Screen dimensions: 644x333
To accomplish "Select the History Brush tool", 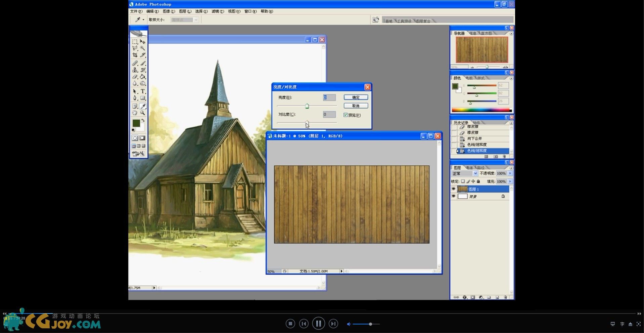I will (x=143, y=70).
